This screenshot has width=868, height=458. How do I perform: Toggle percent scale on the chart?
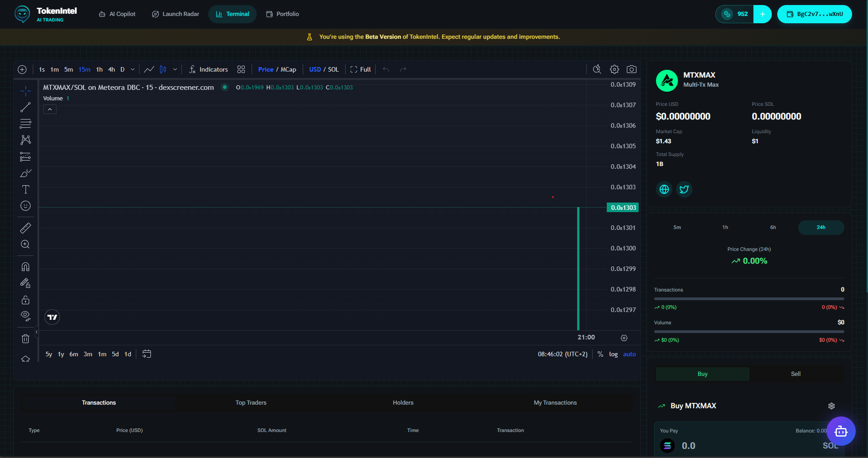[600, 354]
